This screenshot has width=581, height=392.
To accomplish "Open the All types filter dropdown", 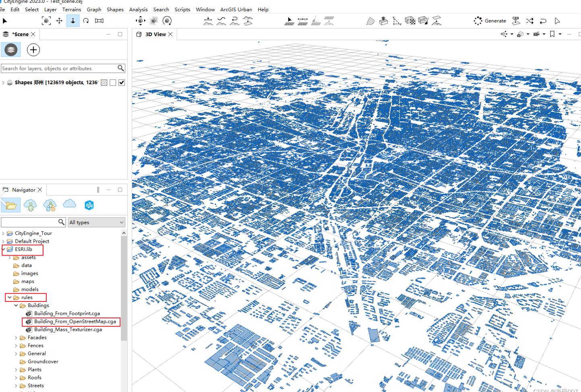I will pyautogui.click(x=97, y=222).
